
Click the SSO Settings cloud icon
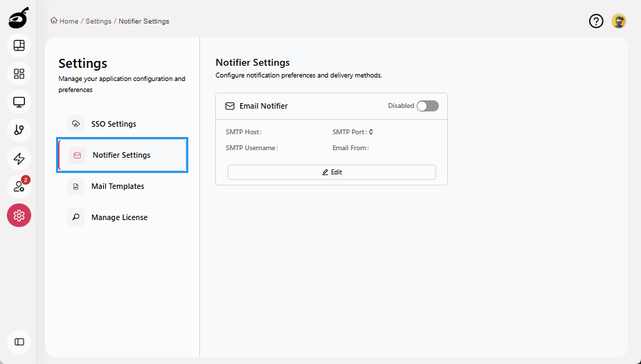[x=75, y=124]
